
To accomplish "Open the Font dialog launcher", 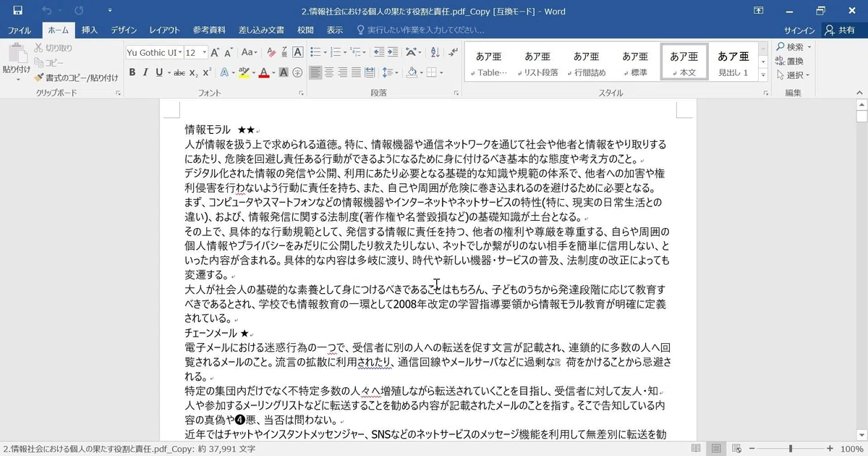I will 300,93.
